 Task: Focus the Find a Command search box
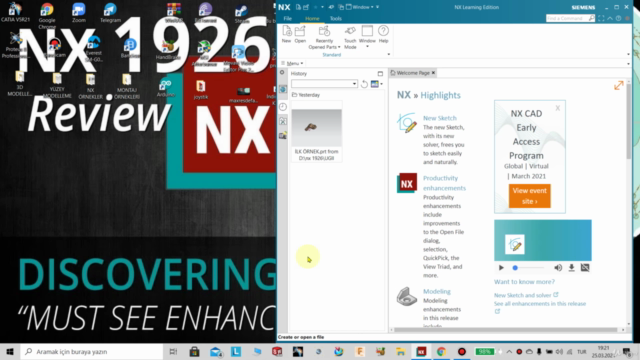[x=570, y=18]
